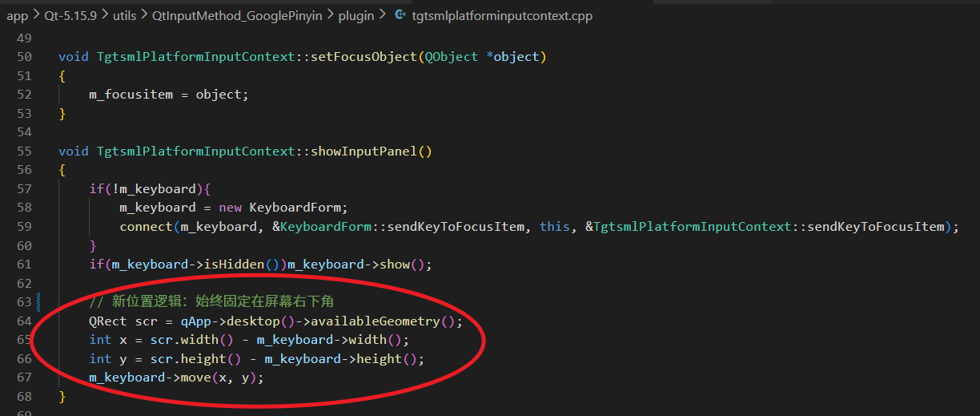980x416 pixels.
Task: Click 'KeyboardForm' after 'new' on line 58
Action: 295,208
